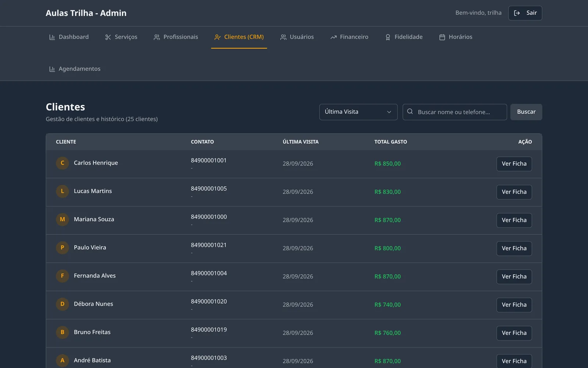Click Carlos Henrique's avatar letter C
This screenshot has height=368, width=588.
tap(62, 163)
